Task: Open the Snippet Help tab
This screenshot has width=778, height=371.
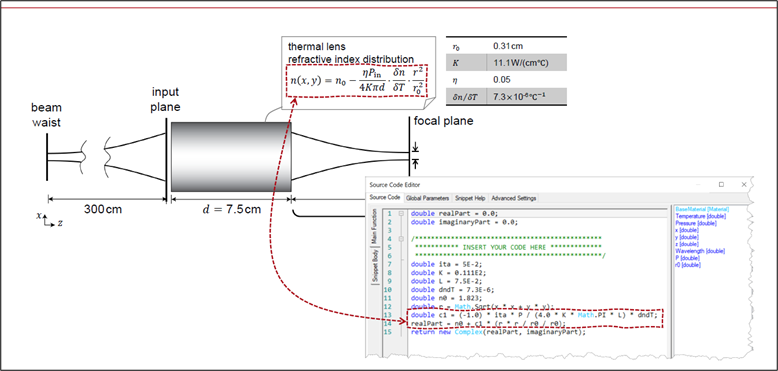Action: pyautogui.click(x=471, y=198)
